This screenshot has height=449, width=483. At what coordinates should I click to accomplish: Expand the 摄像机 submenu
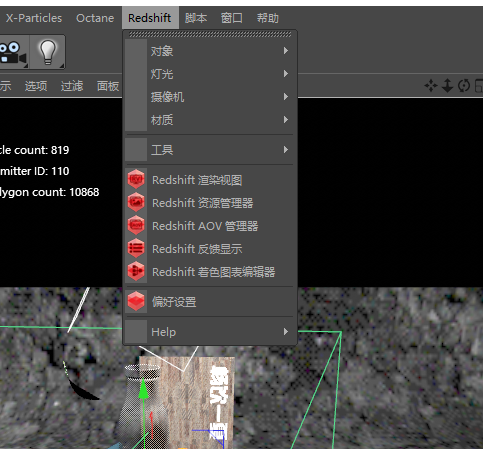pos(210,97)
